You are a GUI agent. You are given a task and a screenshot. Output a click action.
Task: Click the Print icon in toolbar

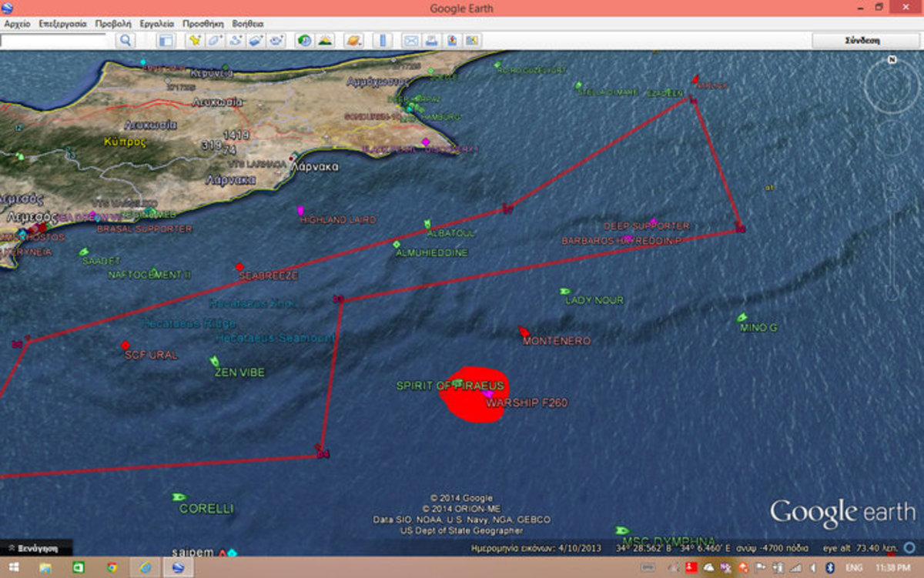pyautogui.click(x=431, y=41)
